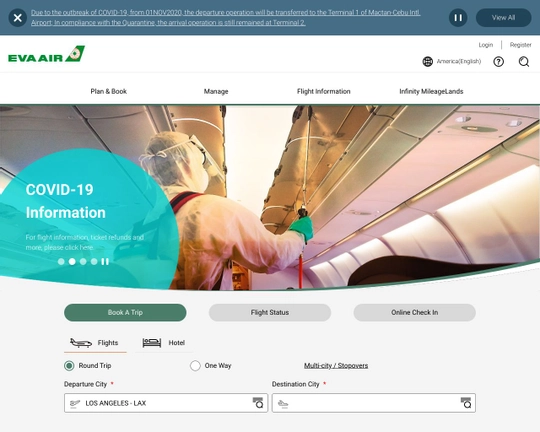Open America(English) language selector

click(x=459, y=61)
